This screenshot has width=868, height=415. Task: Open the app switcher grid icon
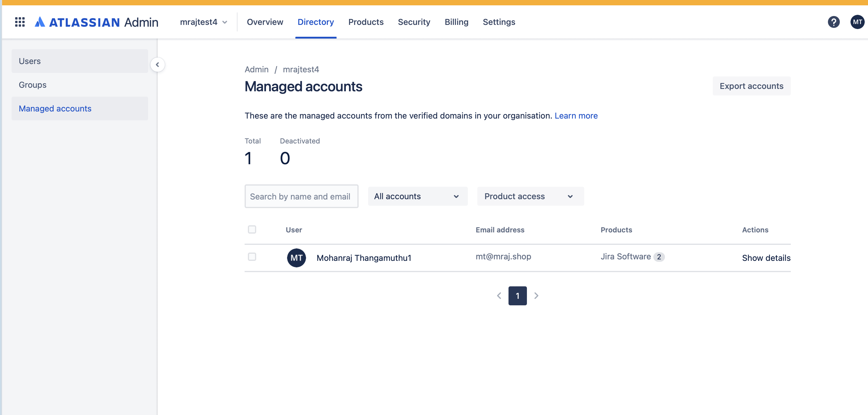point(20,22)
